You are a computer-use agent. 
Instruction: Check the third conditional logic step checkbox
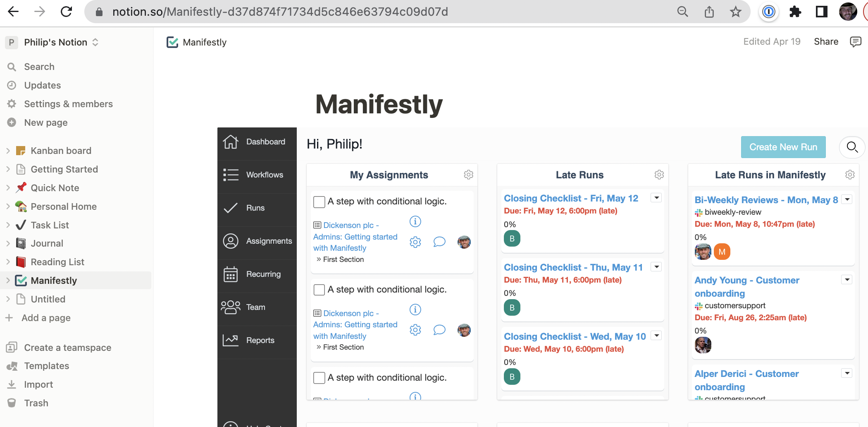(319, 378)
